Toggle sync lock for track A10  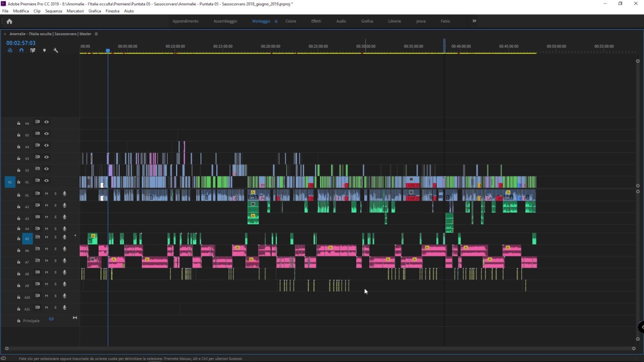[x=37, y=296]
